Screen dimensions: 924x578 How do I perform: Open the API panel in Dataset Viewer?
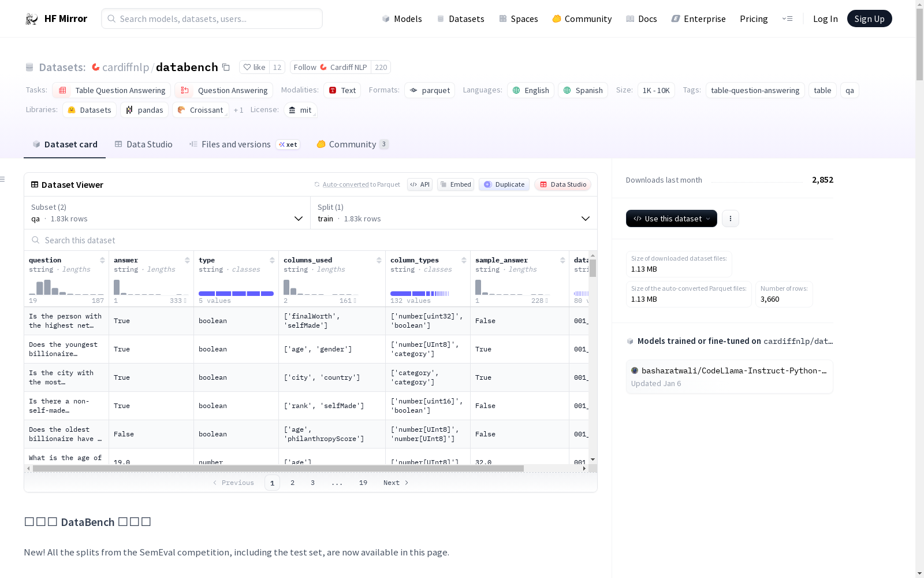420,184
